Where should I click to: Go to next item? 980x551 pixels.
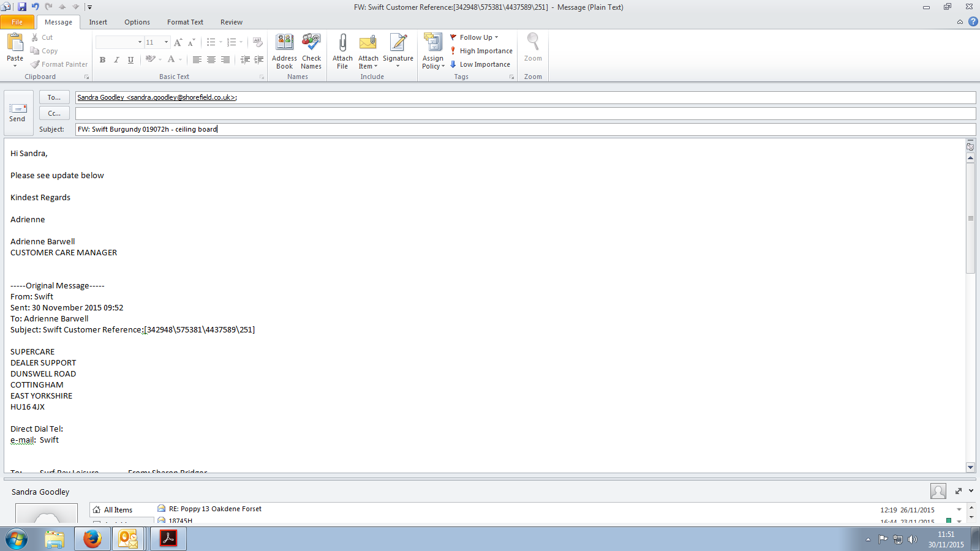click(x=76, y=7)
